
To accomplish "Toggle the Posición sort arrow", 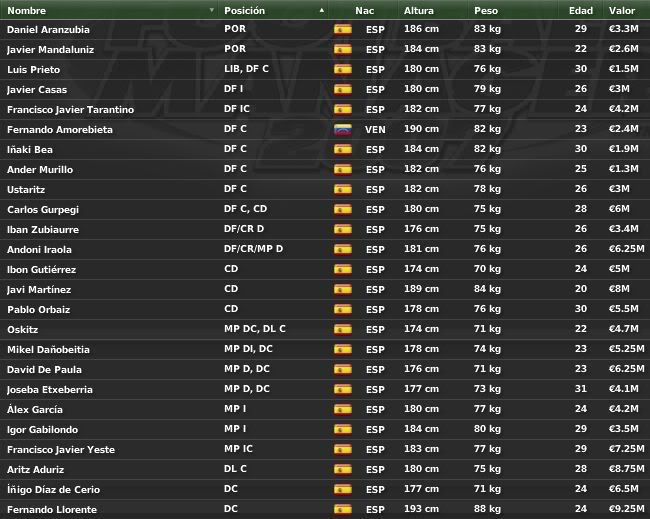I will [x=322, y=10].
